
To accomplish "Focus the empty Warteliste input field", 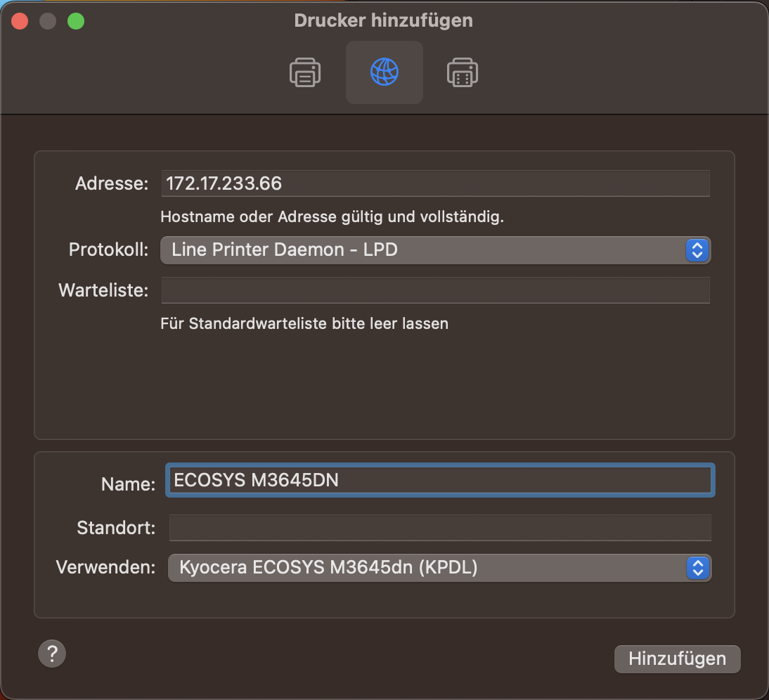I will (435, 290).
